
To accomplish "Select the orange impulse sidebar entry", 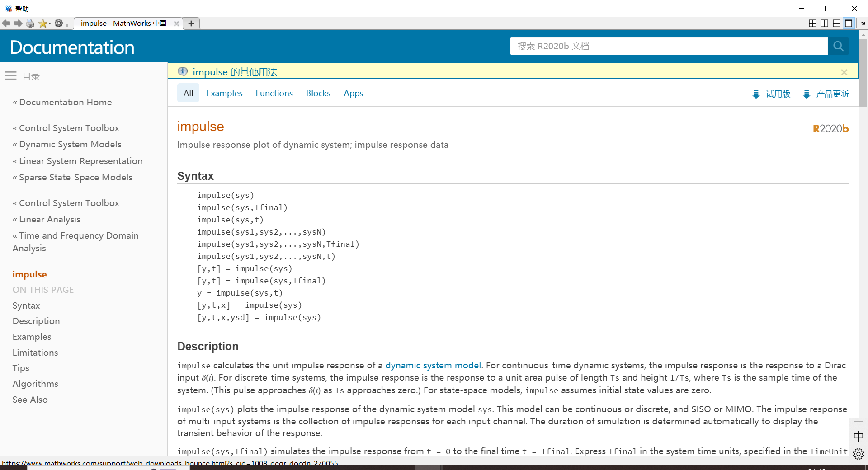I will pyautogui.click(x=29, y=274).
